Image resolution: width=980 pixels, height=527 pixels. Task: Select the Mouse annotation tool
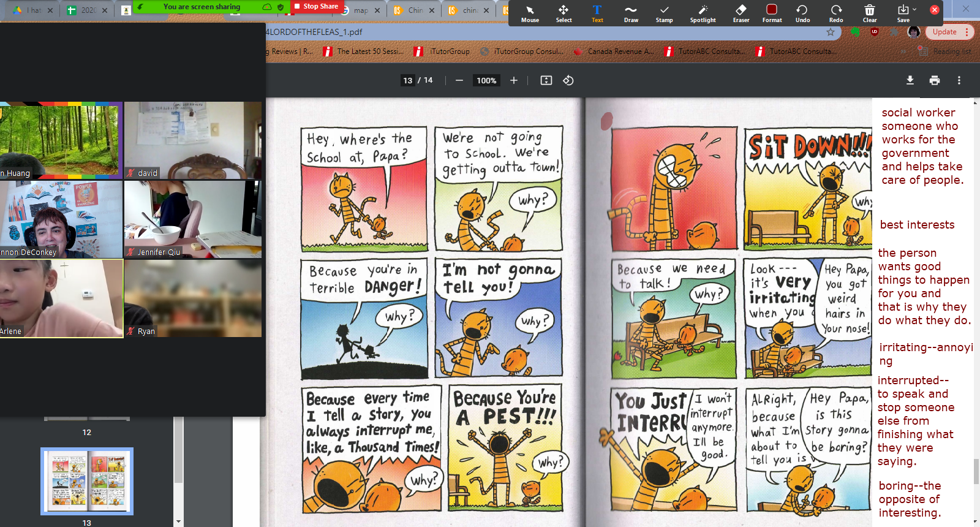[530, 13]
